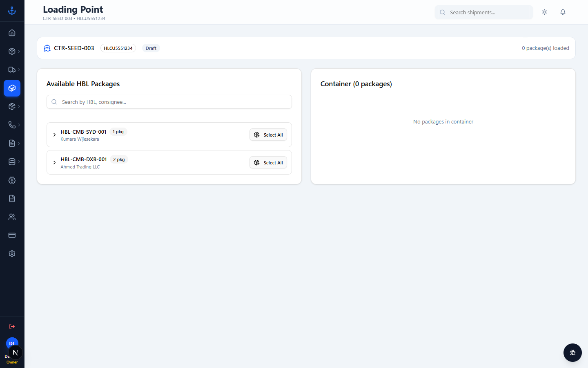
Task: Select All packages for HBL-CMB-DXB-001
Action: pos(268,163)
